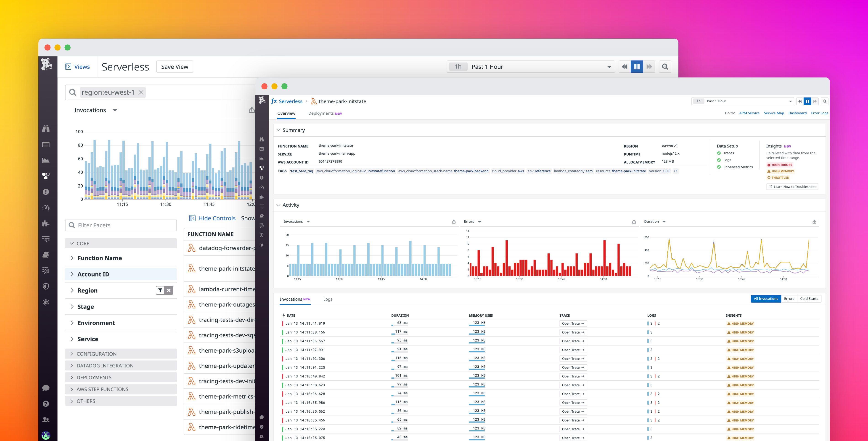The height and width of the screenshot is (441, 868).
Task: Open Monitors alert icon in sidebar
Action: (46, 191)
